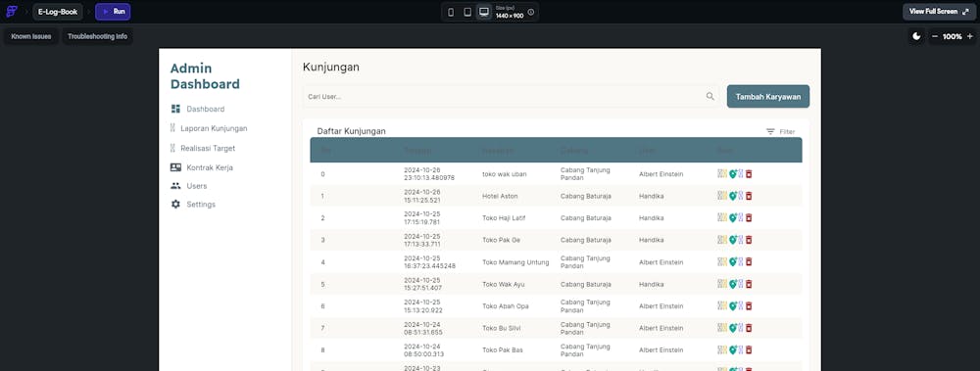
Task: Click the View Full Screen button
Action: pyautogui.click(x=940, y=11)
